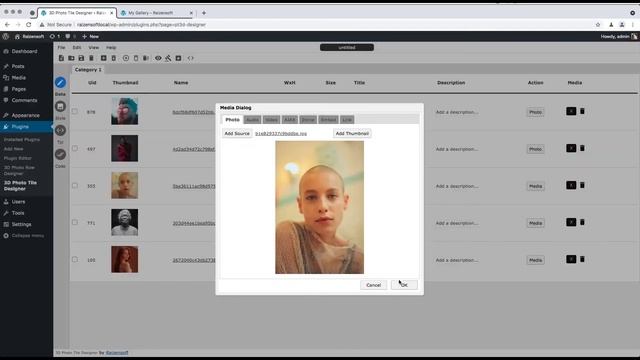The width and height of the screenshot is (640, 360).
Task: Open the Edit menu
Action: coord(76,47)
